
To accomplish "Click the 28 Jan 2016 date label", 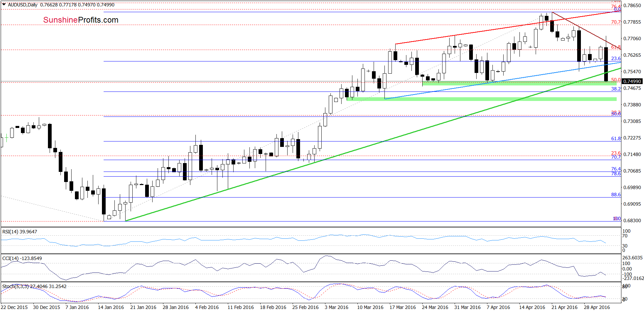I will click(176, 307).
